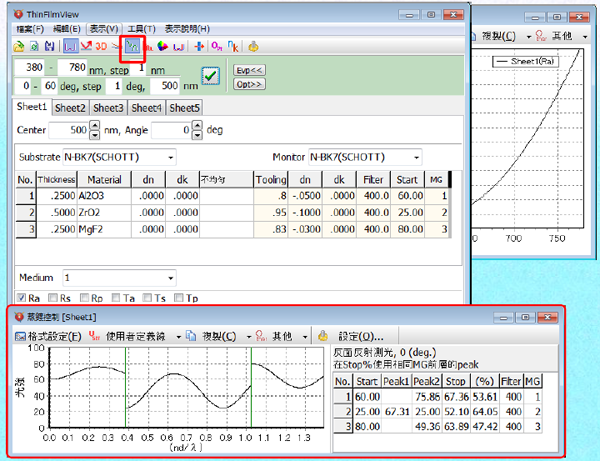Expand the Monitor N-BK7(SCHOTT) dropdown
This screenshot has height=461, width=600.
pos(416,157)
